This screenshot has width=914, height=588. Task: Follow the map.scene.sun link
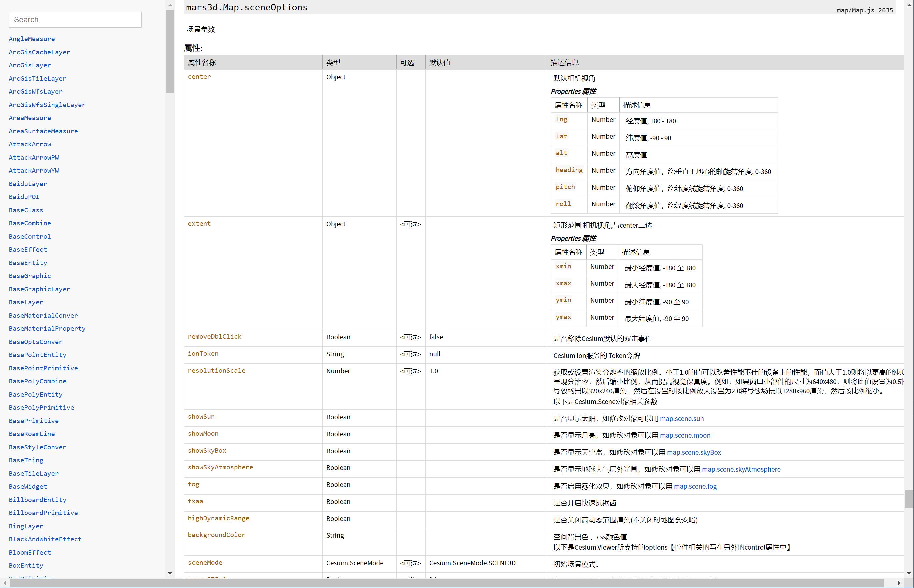(x=682, y=418)
